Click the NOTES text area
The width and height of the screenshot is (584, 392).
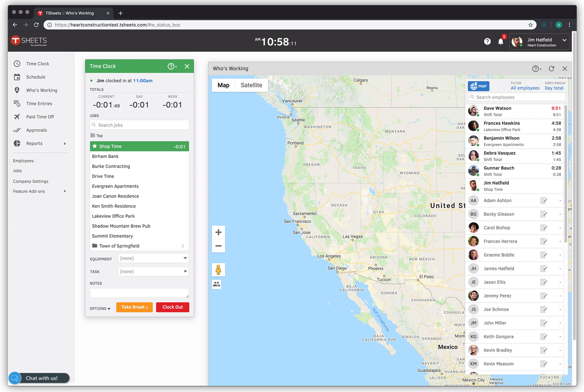pos(139,293)
